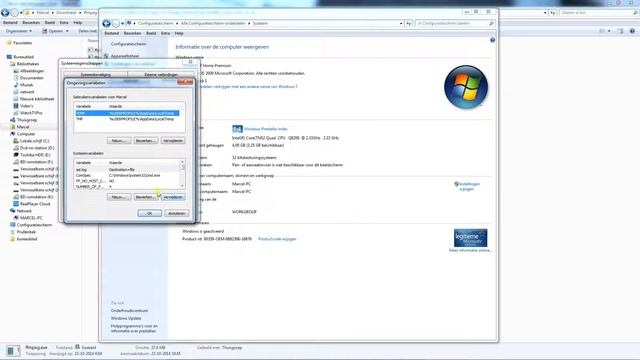
Task: Open the WatchTVPro library
Action: 31,113
